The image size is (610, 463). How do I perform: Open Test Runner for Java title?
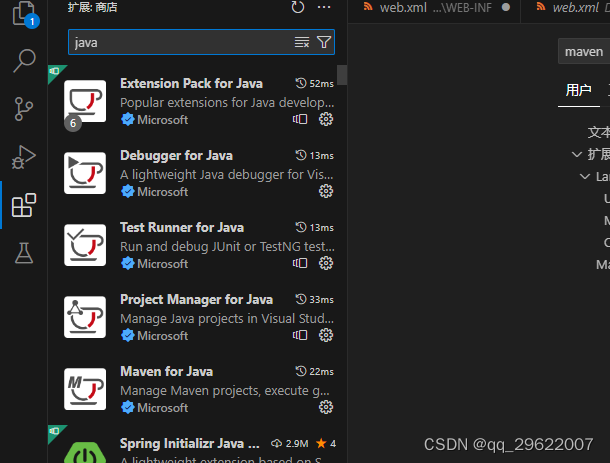[182, 228]
